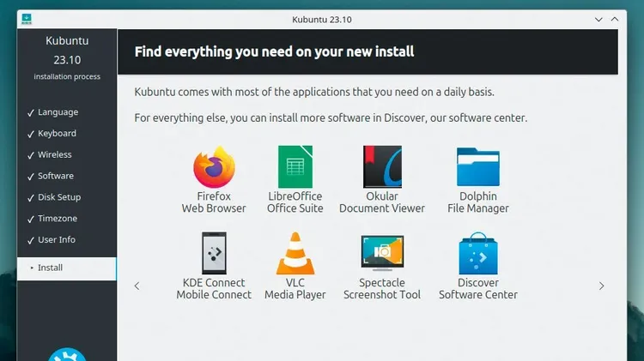Click the checkmark next to Disk Setup
Screen dimensions: 644x361
tap(31, 198)
